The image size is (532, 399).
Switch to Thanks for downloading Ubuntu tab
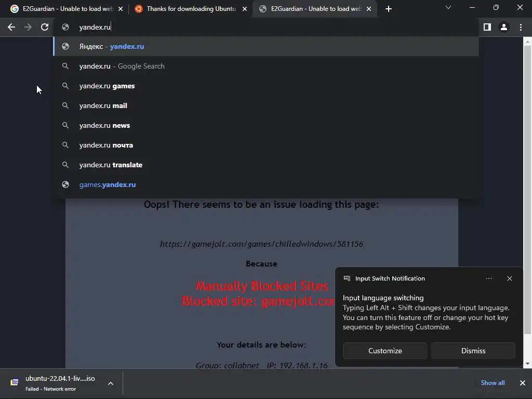coord(190,9)
